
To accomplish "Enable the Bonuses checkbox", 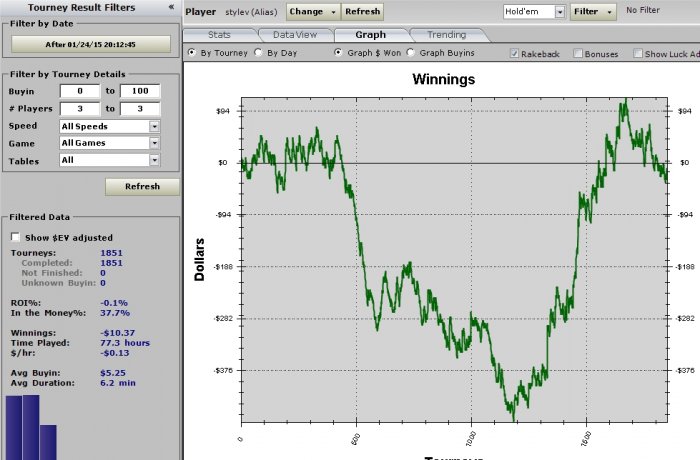I will coord(578,54).
